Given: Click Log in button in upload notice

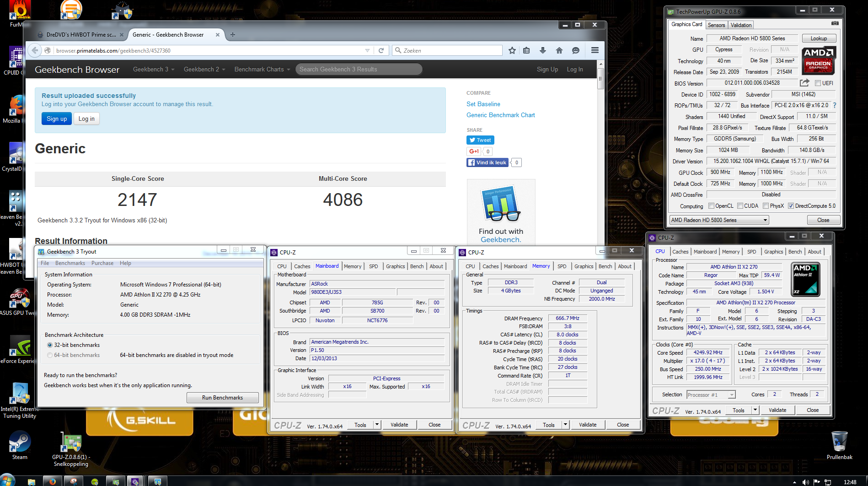Looking at the screenshot, I should [x=86, y=119].
